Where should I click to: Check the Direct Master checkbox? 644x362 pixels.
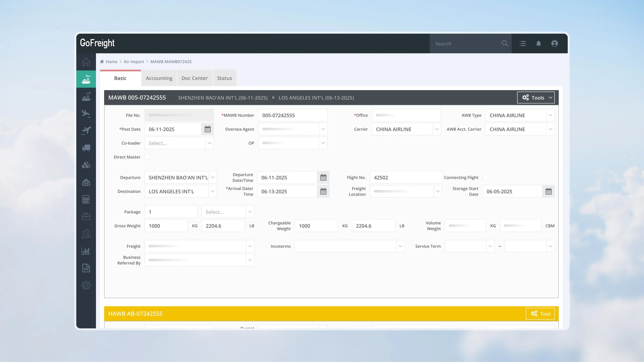tap(147, 157)
